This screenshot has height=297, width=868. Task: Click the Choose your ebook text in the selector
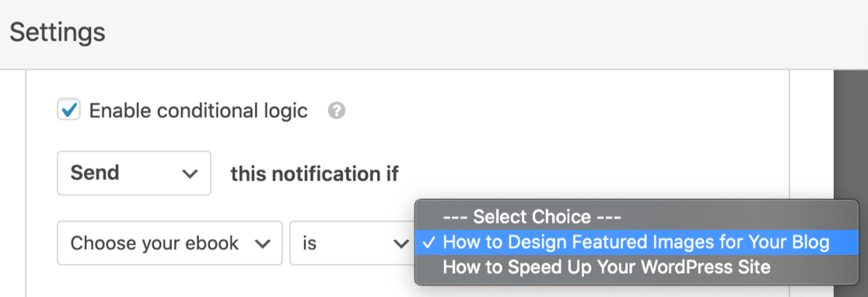click(x=155, y=243)
